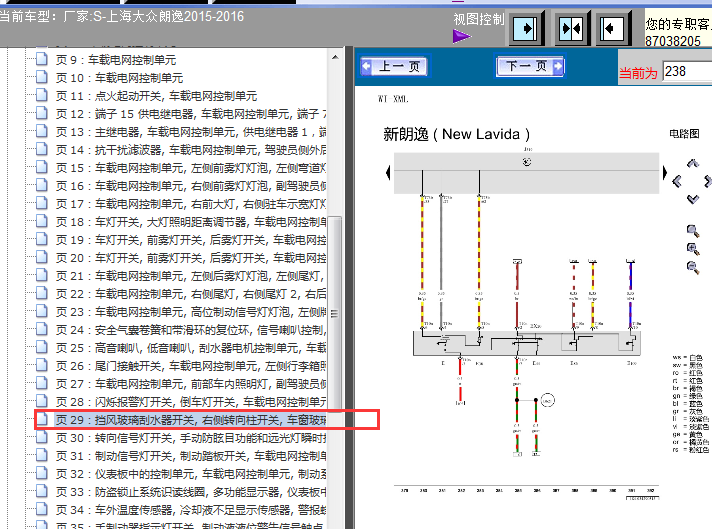
Task: Pan the circuit diagram left with the left chevron
Action: [677, 182]
